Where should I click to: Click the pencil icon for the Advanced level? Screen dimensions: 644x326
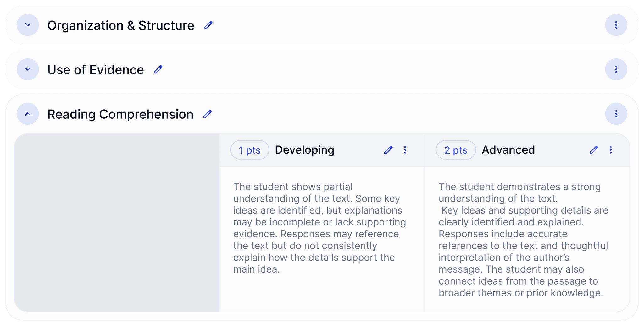coord(594,150)
